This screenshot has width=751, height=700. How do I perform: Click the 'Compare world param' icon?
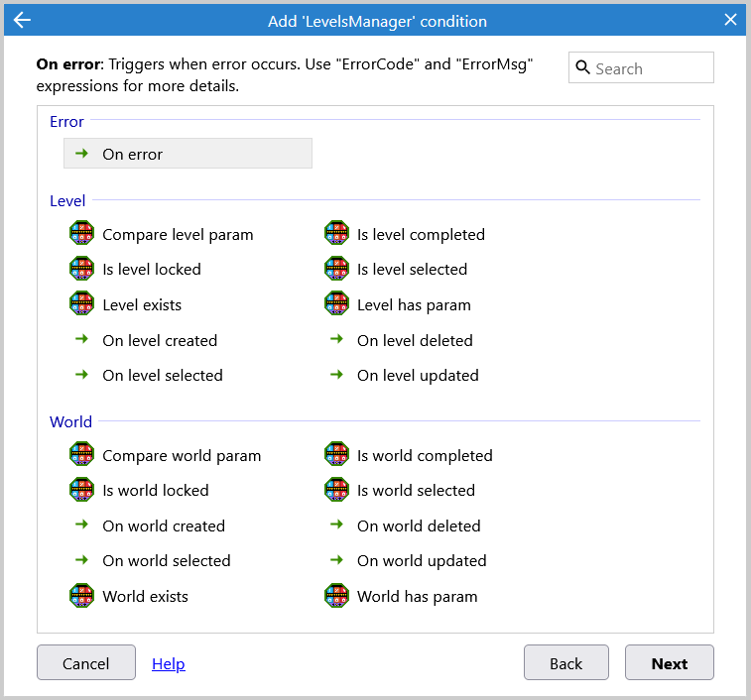(80, 455)
